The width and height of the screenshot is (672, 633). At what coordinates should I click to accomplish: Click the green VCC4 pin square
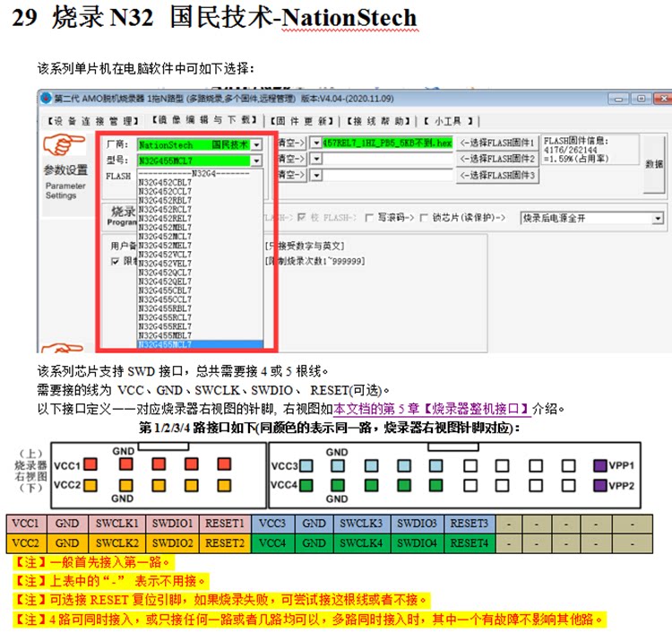(x=306, y=485)
